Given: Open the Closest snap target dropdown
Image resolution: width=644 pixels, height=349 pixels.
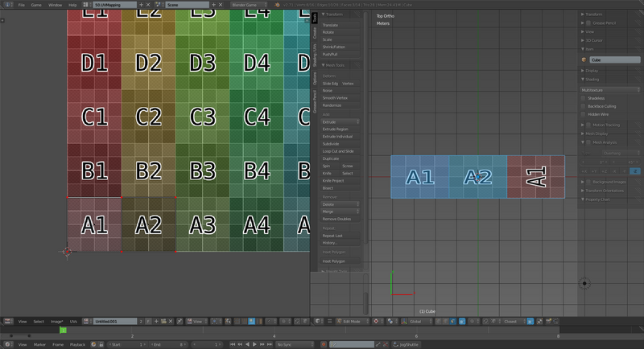Looking at the screenshot, I should [513, 322].
